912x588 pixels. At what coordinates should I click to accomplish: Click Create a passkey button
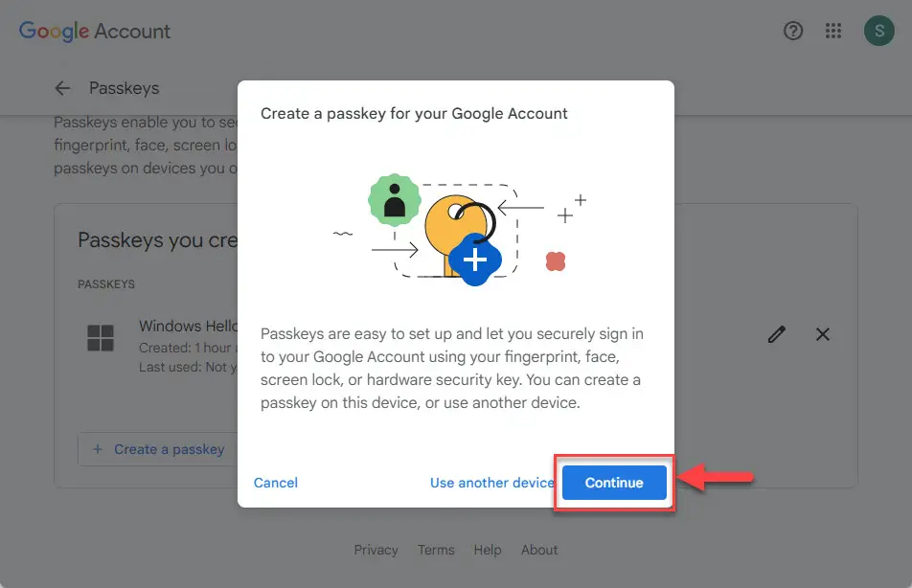[x=158, y=449]
